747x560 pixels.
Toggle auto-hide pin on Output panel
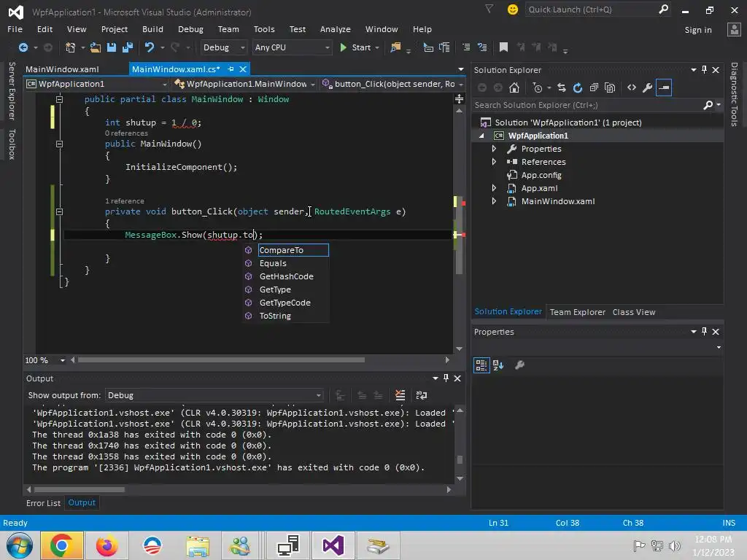(446, 378)
